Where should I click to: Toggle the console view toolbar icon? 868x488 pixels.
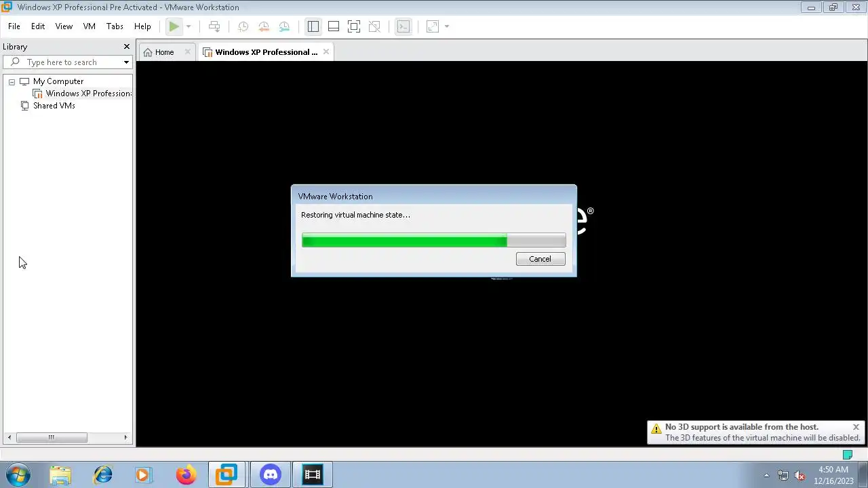pos(403,26)
